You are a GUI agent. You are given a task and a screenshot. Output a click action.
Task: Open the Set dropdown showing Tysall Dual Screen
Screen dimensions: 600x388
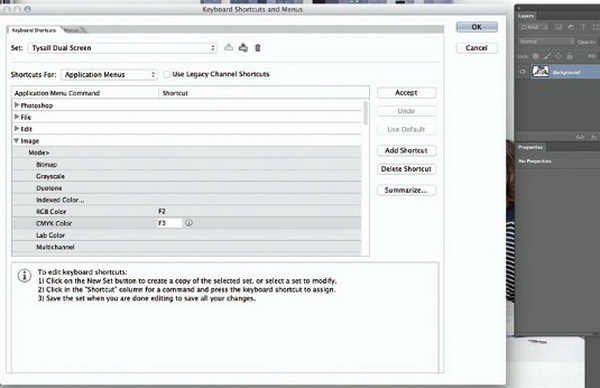tap(122, 48)
